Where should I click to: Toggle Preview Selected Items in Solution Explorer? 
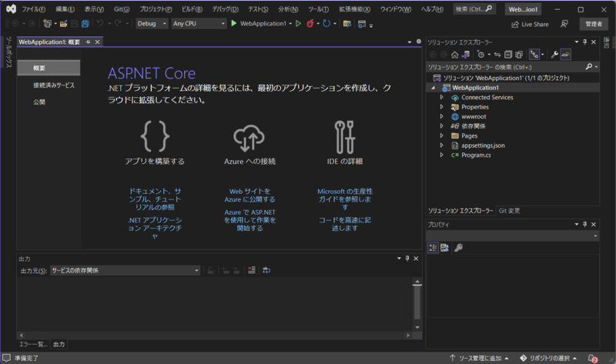pyautogui.click(x=565, y=55)
